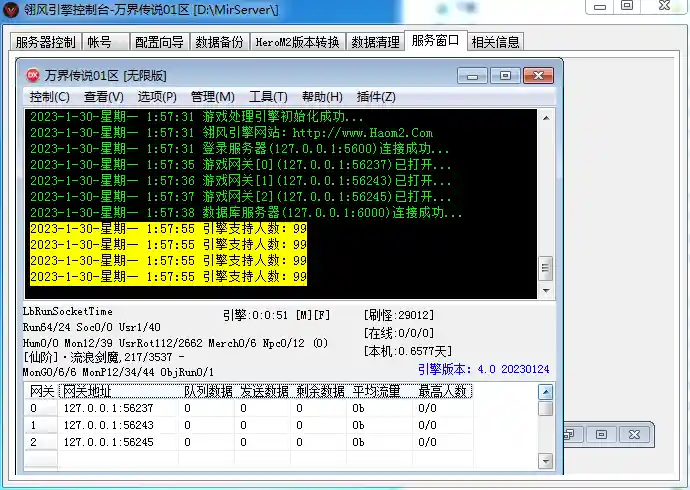This screenshot has height=490, width=690.
Task: Open the 服务器控制 tab
Action: (46, 42)
